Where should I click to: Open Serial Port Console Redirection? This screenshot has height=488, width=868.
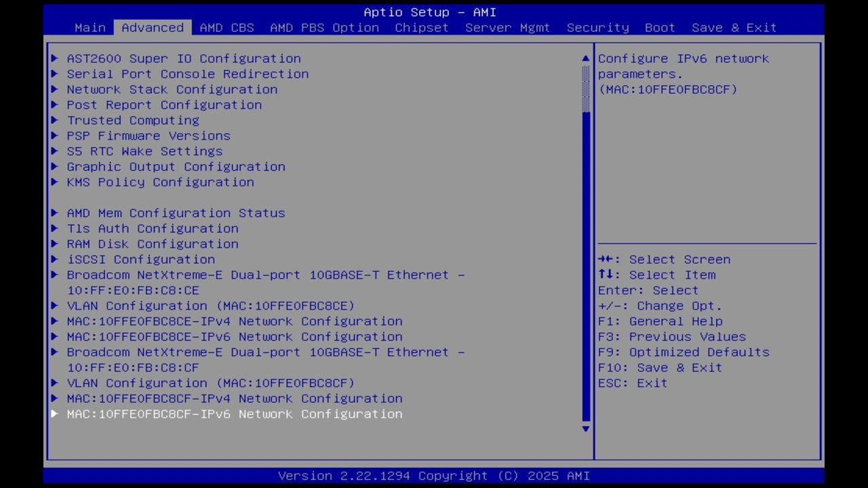(x=188, y=74)
